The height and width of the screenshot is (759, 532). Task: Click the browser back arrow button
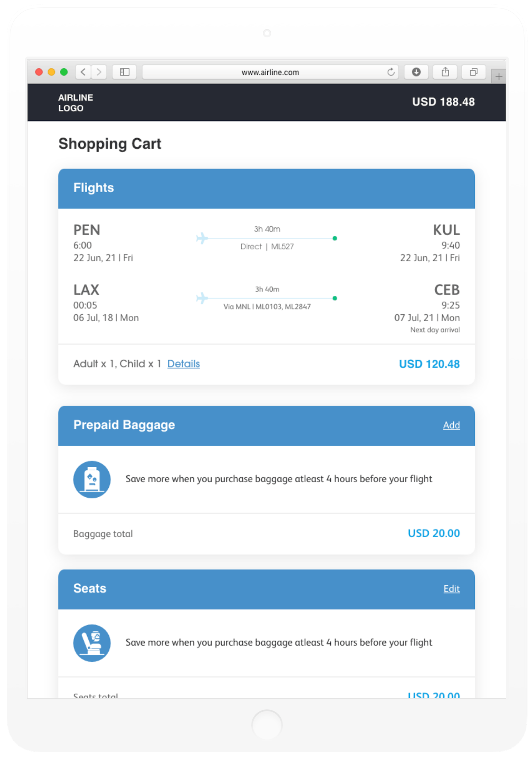tap(83, 72)
